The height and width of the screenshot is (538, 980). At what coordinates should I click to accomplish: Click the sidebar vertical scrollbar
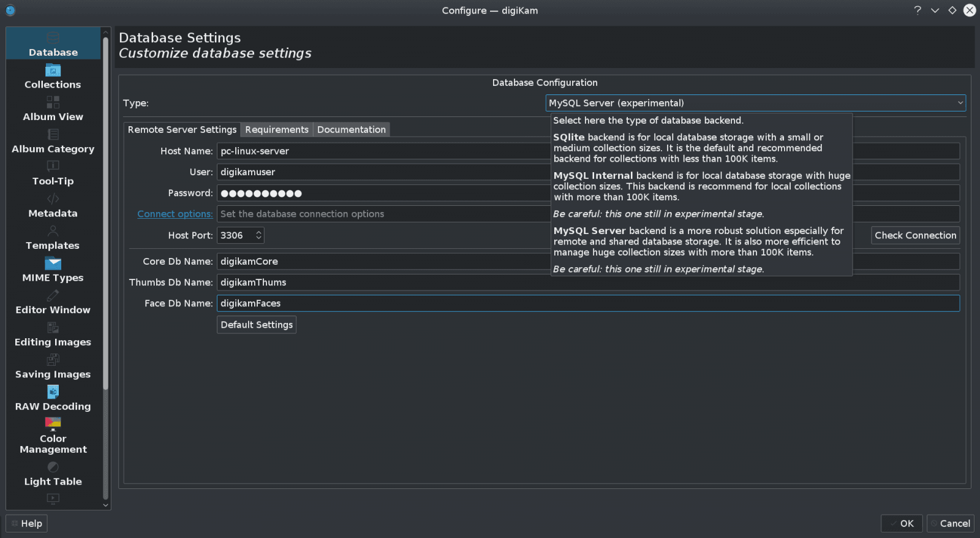[x=105, y=213]
